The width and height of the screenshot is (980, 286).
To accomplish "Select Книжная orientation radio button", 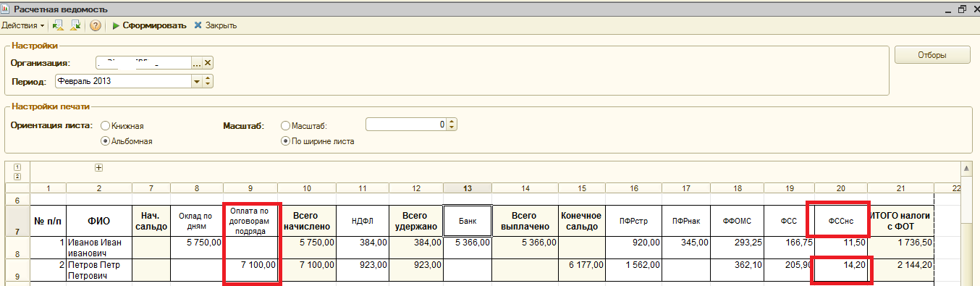I will [x=106, y=126].
